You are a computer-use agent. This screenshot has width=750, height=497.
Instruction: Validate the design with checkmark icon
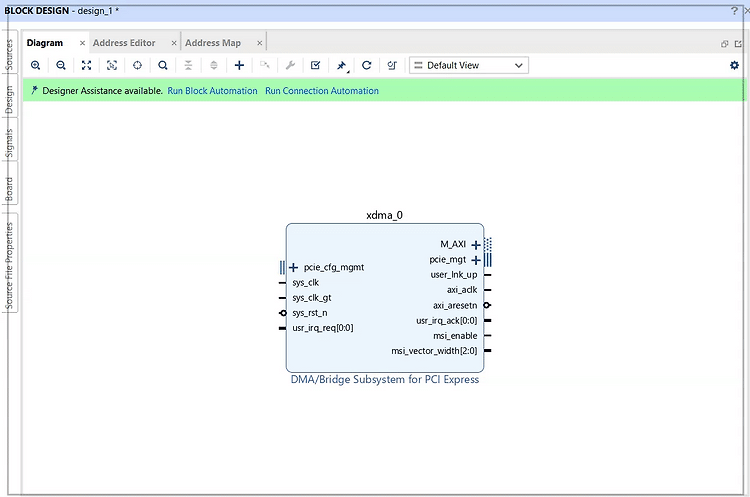[x=316, y=66]
